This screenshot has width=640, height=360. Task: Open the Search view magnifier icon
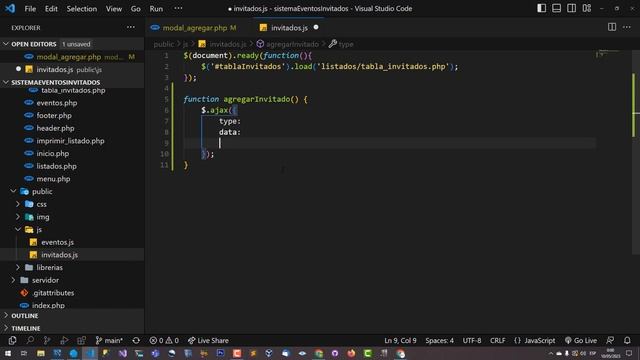point(30,340)
